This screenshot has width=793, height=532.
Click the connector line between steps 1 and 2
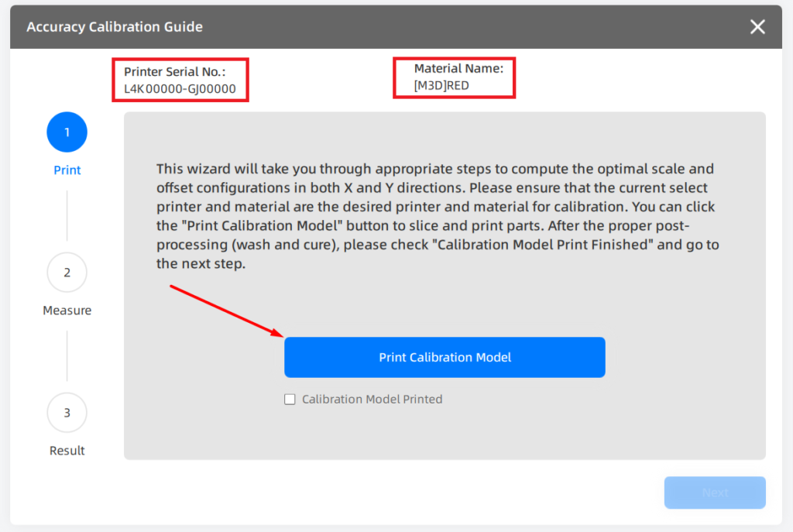tap(67, 216)
